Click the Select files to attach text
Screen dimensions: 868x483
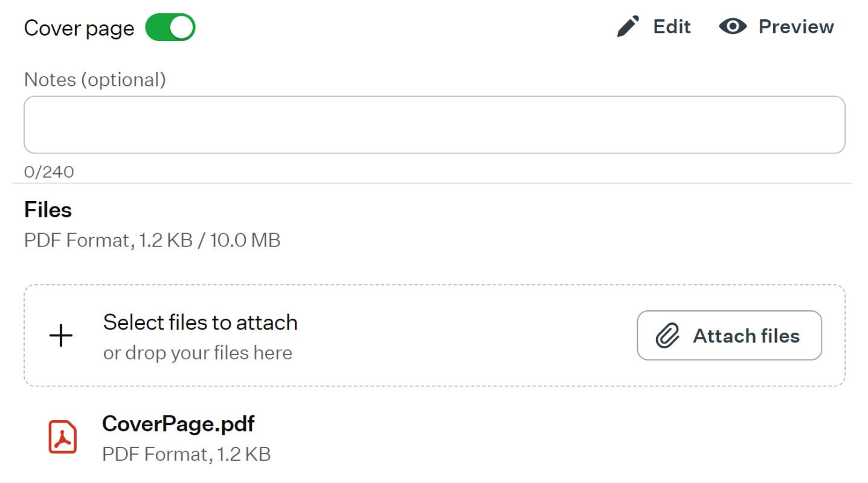[200, 322]
